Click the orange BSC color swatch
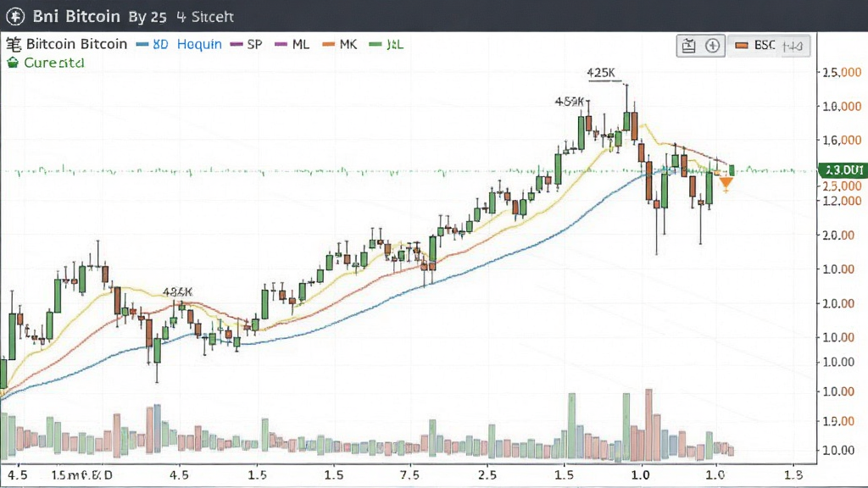 click(741, 46)
